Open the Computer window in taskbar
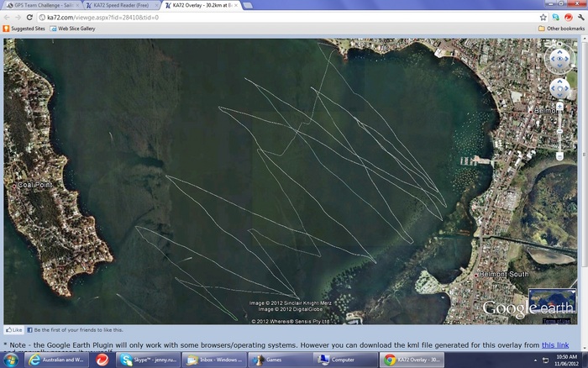This screenshot has width=588, height=368. tap(339, 360)
